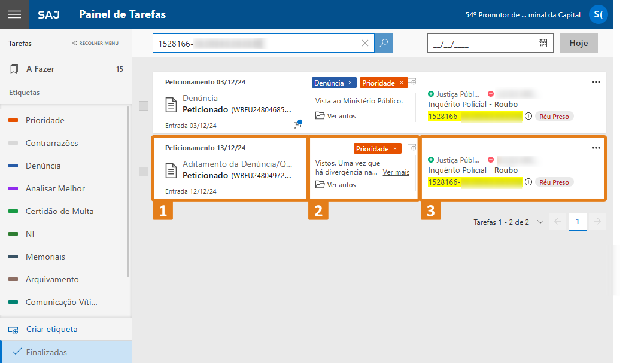Expand the Tarefas pagination dropdown

[x=540, y=221]
